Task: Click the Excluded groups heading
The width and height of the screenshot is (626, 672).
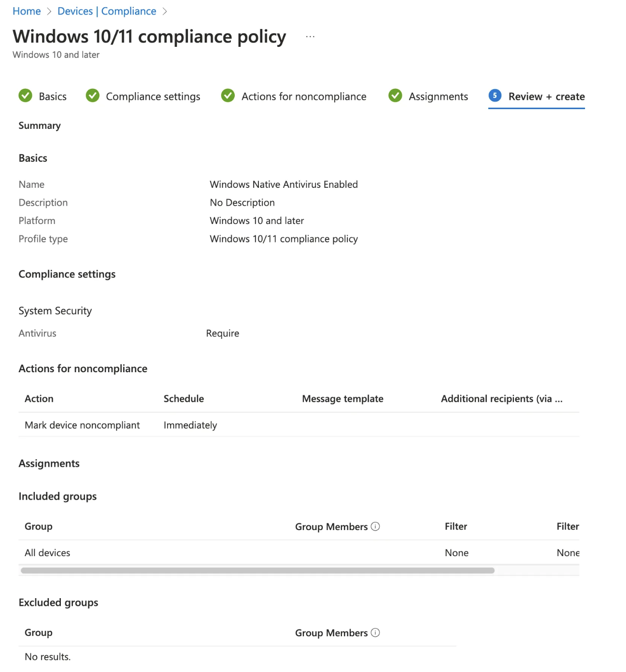Action: pos(58,602)
